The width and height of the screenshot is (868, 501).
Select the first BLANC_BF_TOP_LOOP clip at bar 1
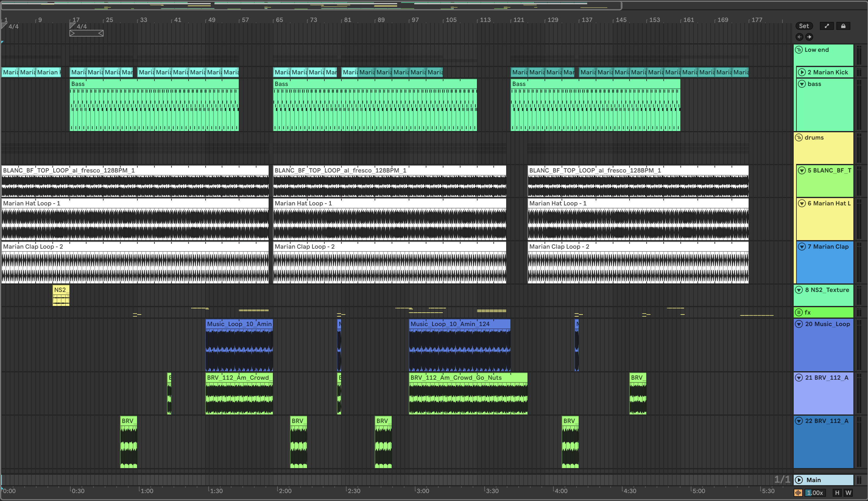coord(135,181)
